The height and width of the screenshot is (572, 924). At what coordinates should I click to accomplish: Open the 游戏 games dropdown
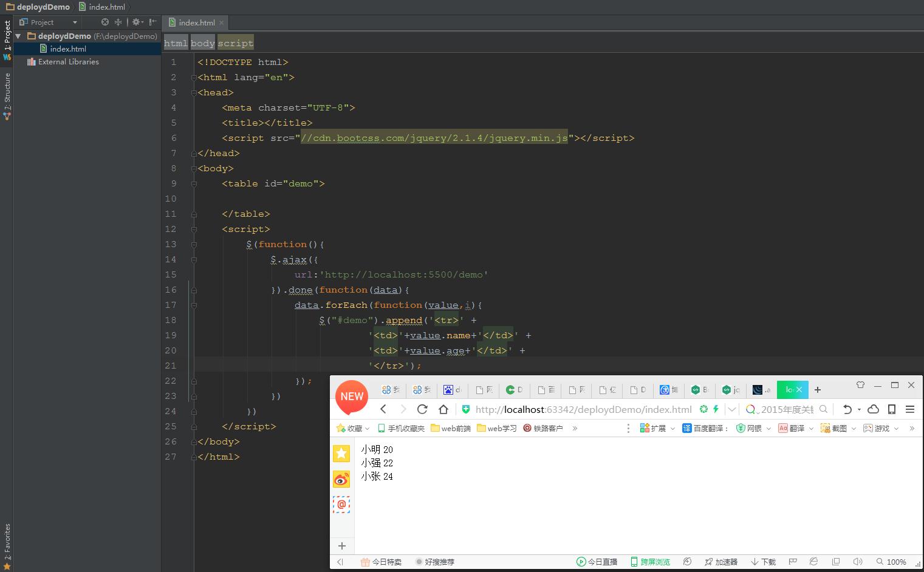(881, 428)
